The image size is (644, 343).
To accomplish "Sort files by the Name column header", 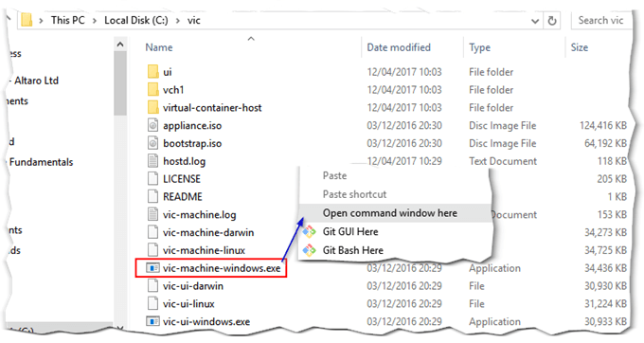I will (x=159, y=47).
